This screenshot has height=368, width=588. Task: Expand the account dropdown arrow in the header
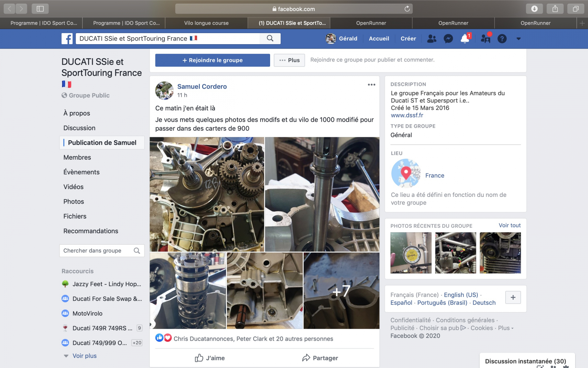[519, 39]
